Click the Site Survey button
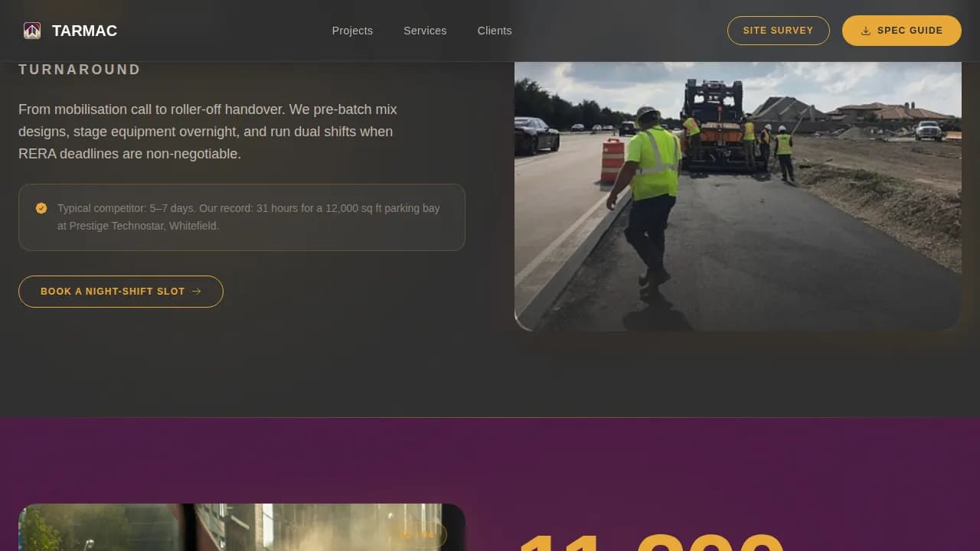The width and height of the screenshot is (980, 551). tap(778, 31)
